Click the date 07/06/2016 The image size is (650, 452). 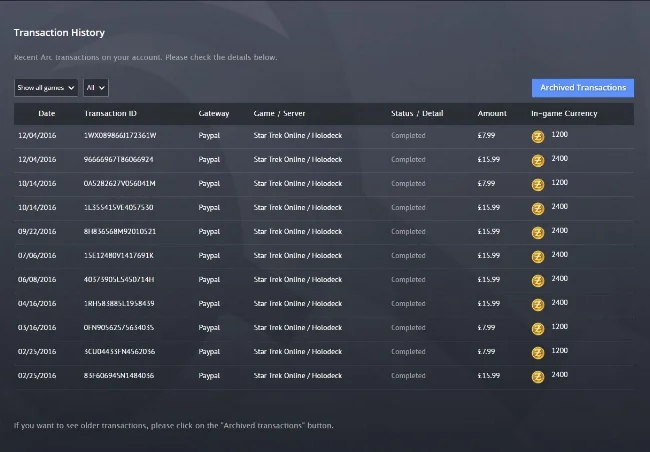(x=37, y=256)
